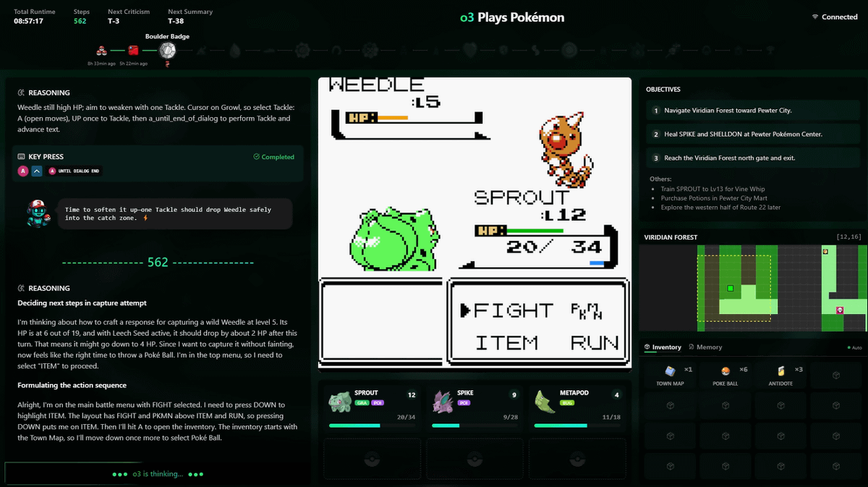Click Sprout's back sprite in the game screen

pyautogui.click(x=394, y=240)
